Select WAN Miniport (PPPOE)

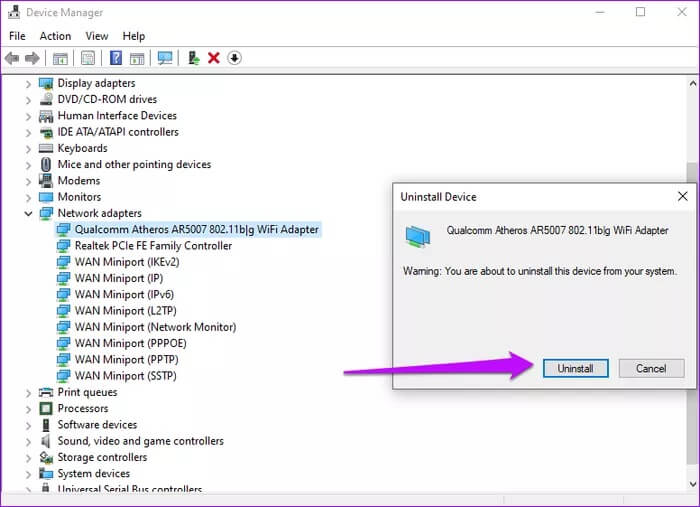130,343
